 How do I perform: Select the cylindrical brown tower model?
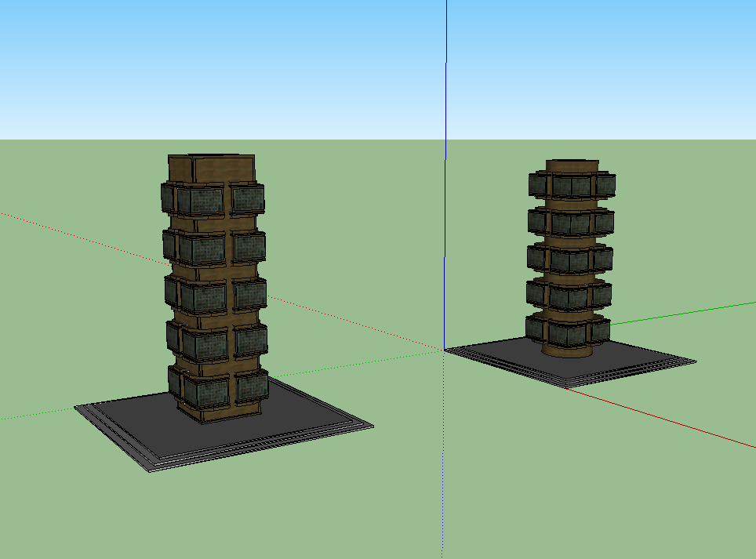pyautogui.click(x=571, y=259)
